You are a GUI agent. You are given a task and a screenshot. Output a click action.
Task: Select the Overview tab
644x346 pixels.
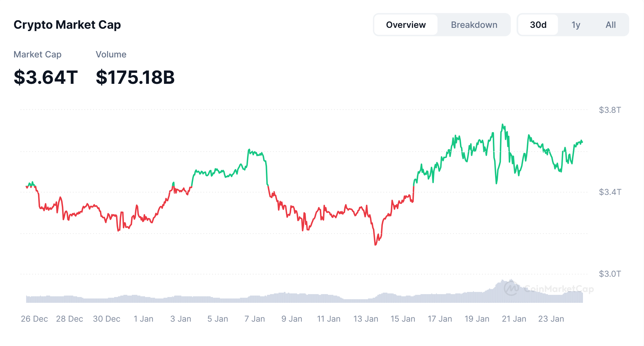tap(406, 25)
